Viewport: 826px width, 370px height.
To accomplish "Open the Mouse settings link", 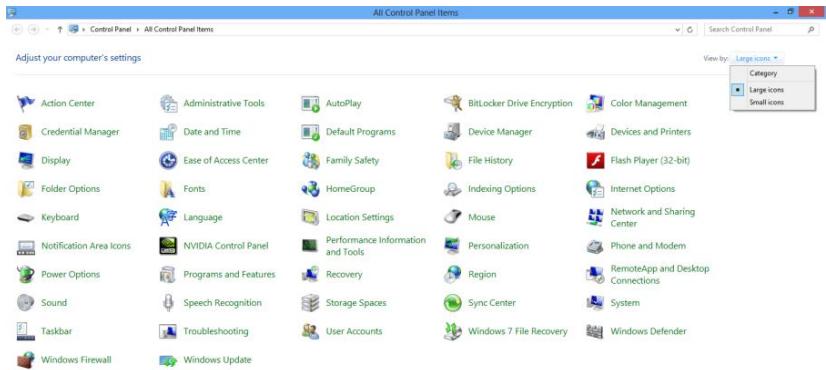I will coord(481,217).
